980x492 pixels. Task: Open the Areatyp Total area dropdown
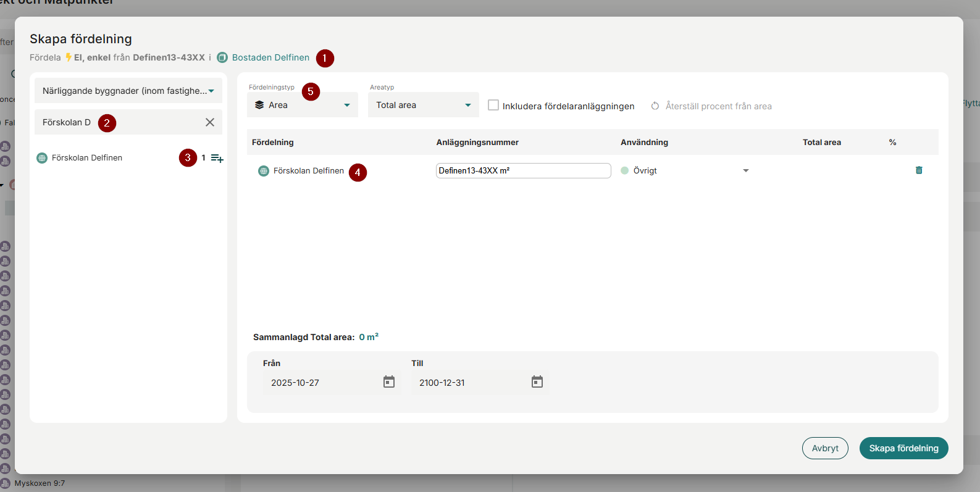click(423, 105)
